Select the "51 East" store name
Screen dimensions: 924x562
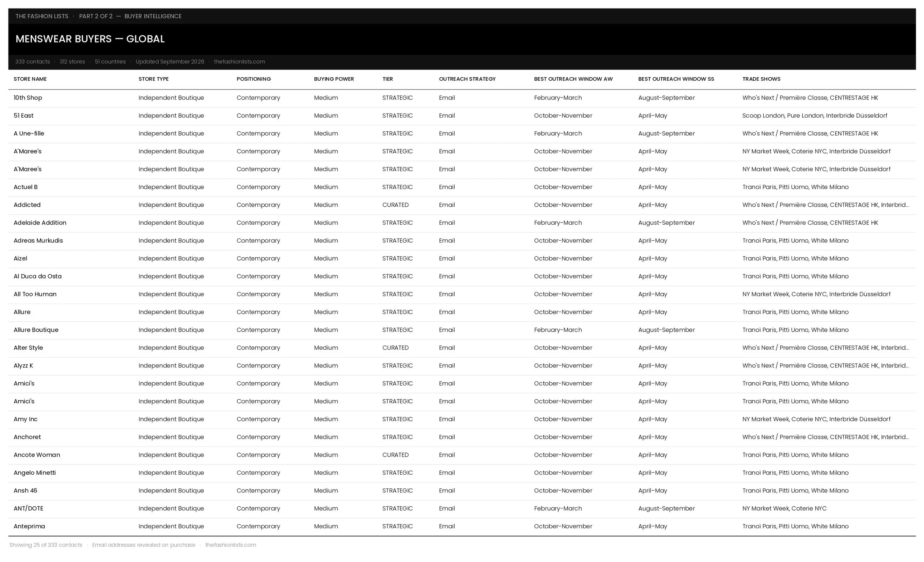23,116
